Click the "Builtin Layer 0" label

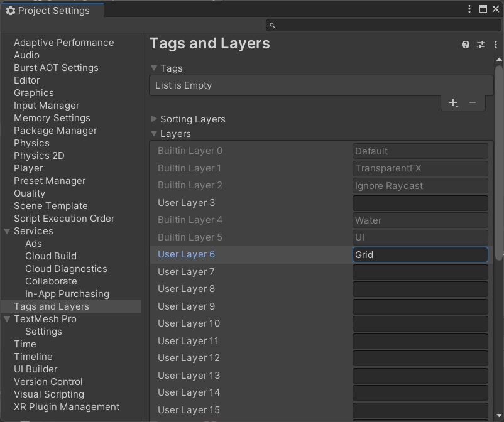190,151
